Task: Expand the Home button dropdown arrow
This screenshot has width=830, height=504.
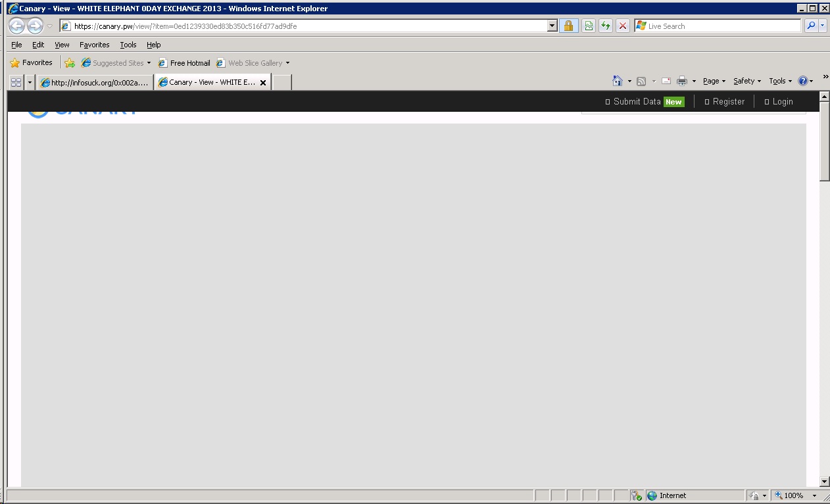Action: point(629,81)
